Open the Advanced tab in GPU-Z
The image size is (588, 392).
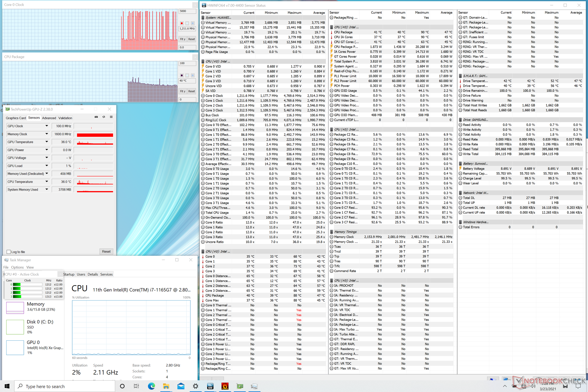coord(49,118)
